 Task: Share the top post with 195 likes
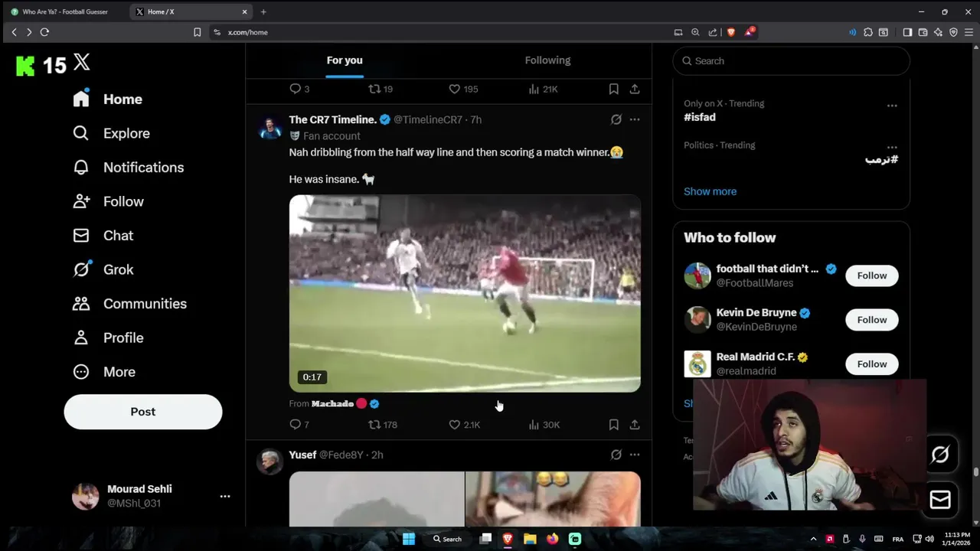tap(635, 90)
